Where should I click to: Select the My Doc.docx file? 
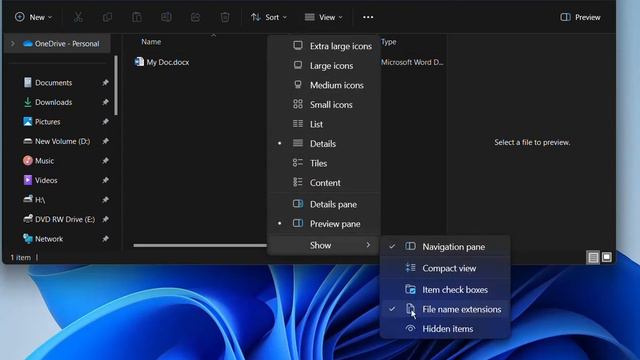pos(168,62)
